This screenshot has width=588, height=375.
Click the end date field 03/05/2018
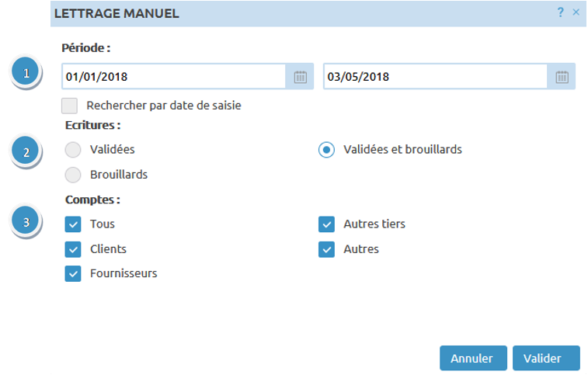click(437, 77)
